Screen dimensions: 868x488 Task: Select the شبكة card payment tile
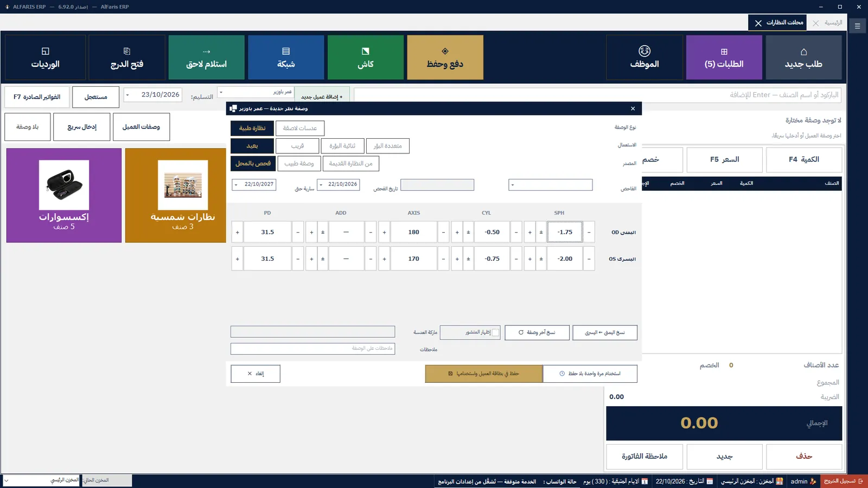point(286,58)
